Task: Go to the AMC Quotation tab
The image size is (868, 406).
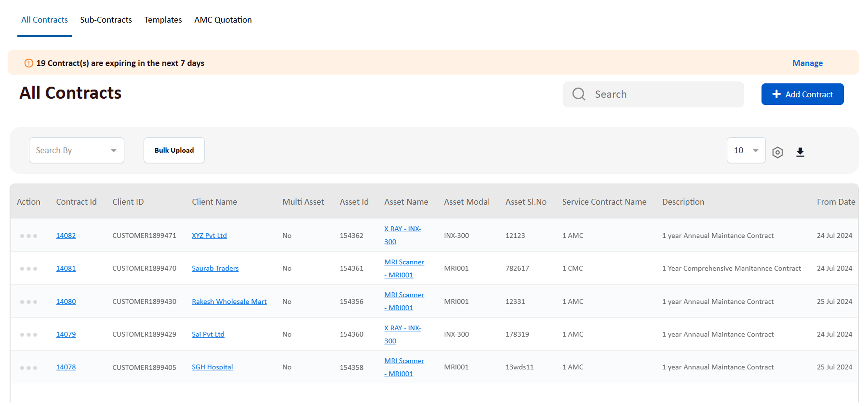Action: [223, 20]
